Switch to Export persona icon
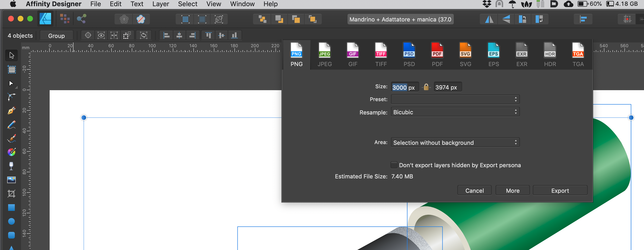The height and width of the screenshot is (250, 644). [x=81, y=19]
